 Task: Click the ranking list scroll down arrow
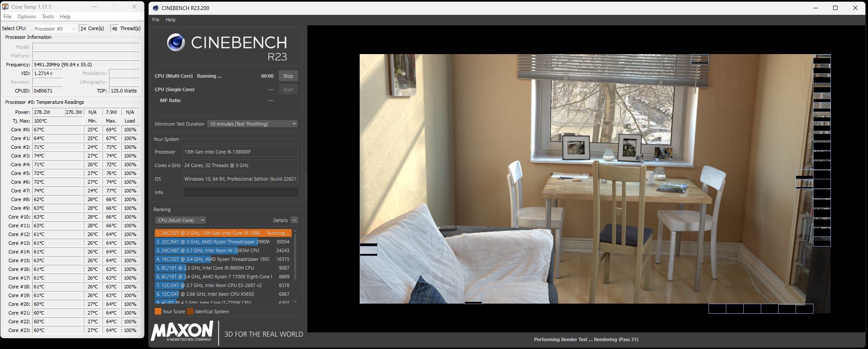coord(295,301)
